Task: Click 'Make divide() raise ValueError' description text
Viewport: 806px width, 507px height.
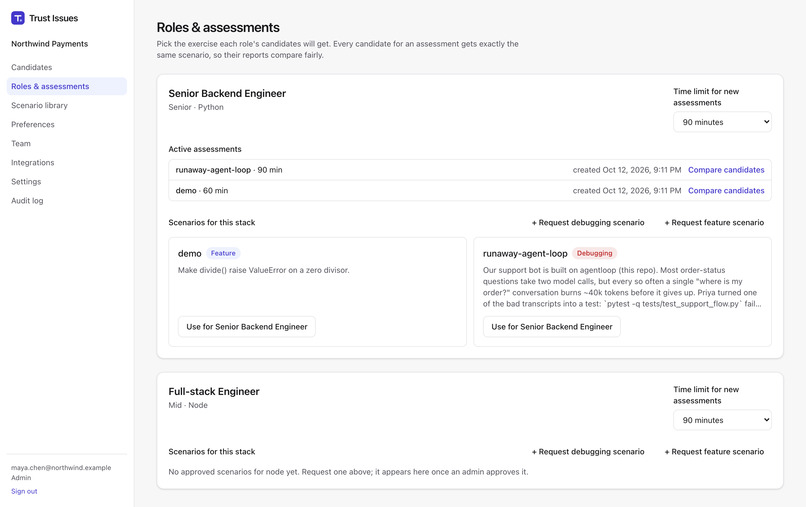Action: tap(264, 270)
